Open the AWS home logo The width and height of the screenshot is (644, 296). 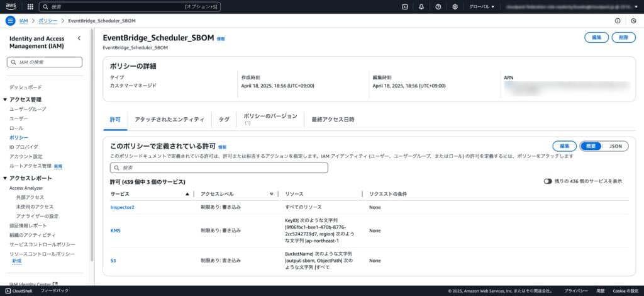click(x=11, y=6)
